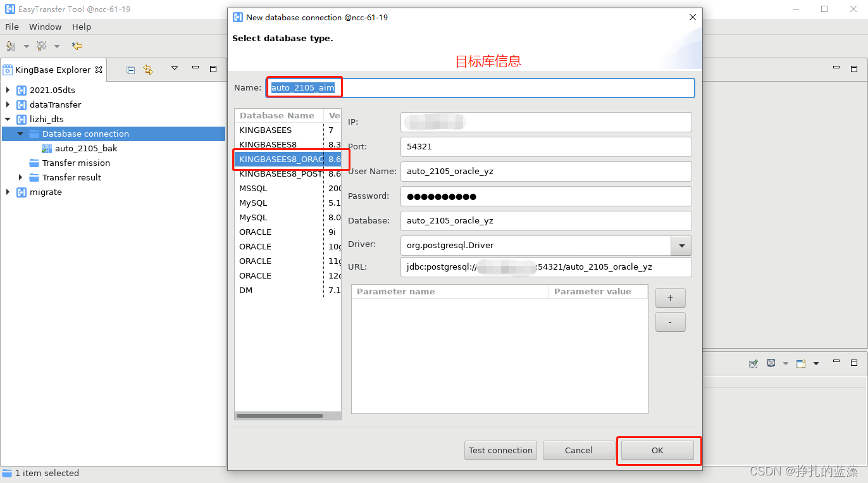The image size is (868, 483).
Task: Select the Transfer result folder
Action: click(x=72, y=177)
